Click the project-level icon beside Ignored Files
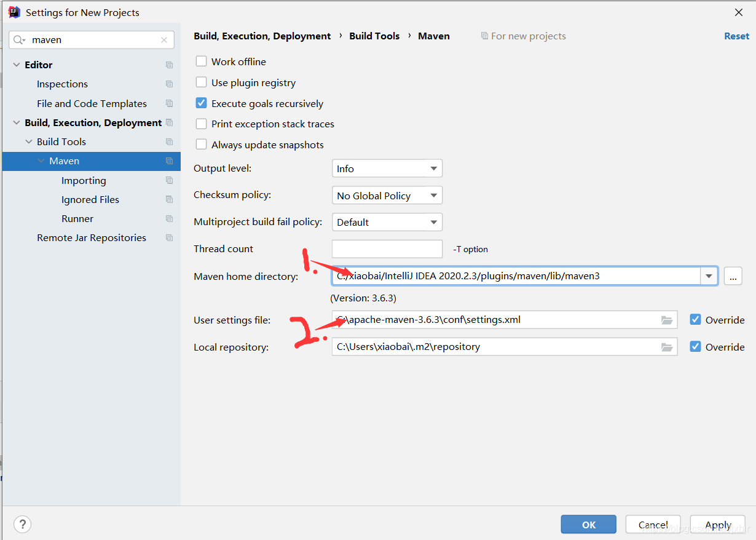 tap(169, 200)
